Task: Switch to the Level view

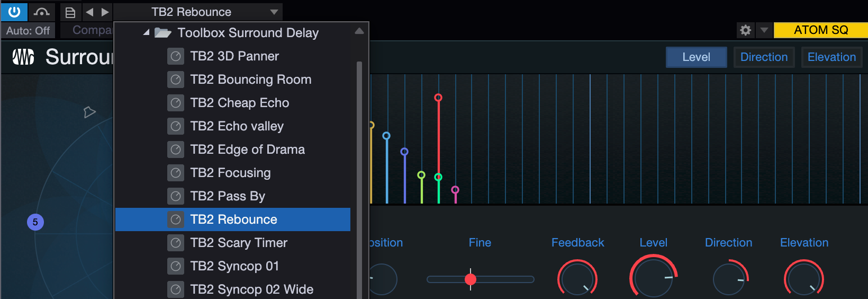Action: [696, 57]
